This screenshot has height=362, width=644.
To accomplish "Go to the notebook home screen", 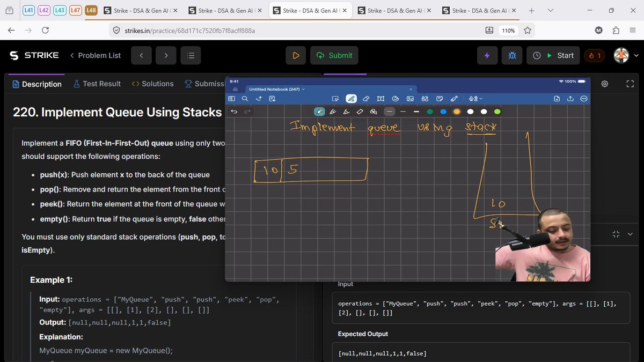I will click(235, 89).
